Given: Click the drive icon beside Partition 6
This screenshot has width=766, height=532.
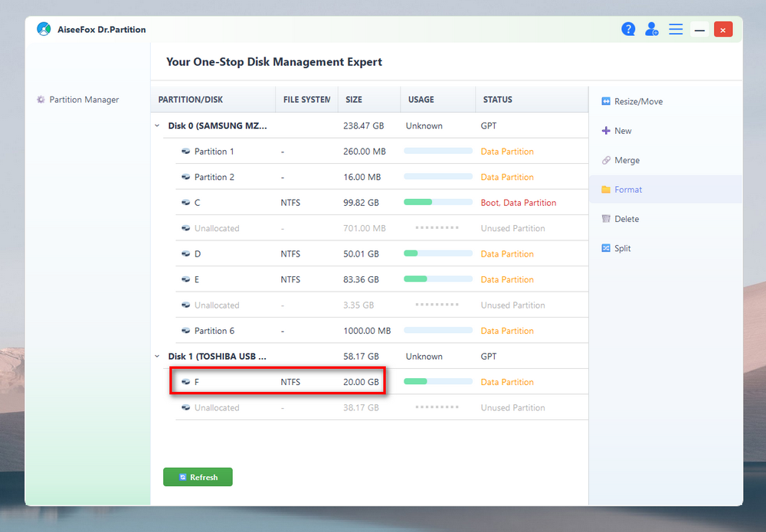Looking at the screenshot, I should pyautogui.click(x=186, y=331).
